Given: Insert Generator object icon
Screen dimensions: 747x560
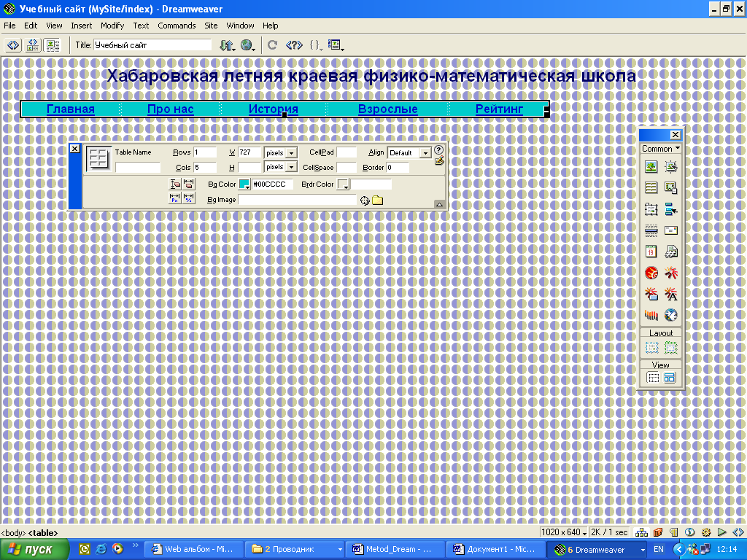Looking at the screenshot, I should [671, 315].
